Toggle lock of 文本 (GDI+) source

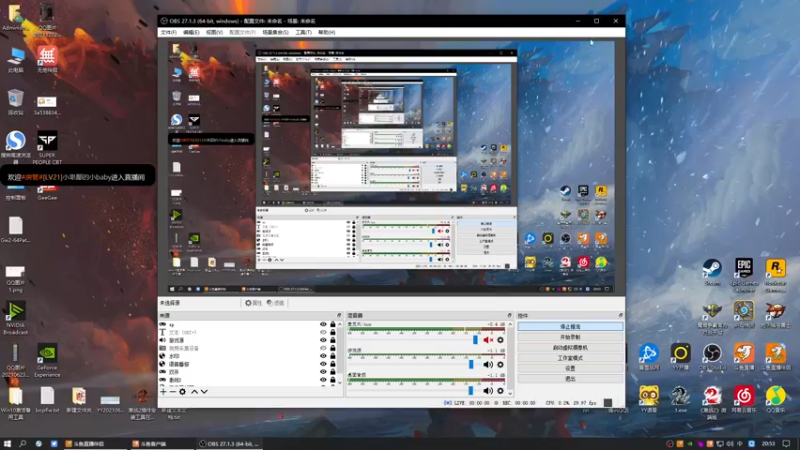pos(333,332)
